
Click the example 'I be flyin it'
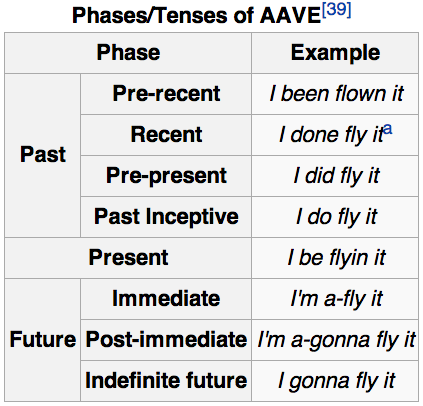[x=336, y=258]
